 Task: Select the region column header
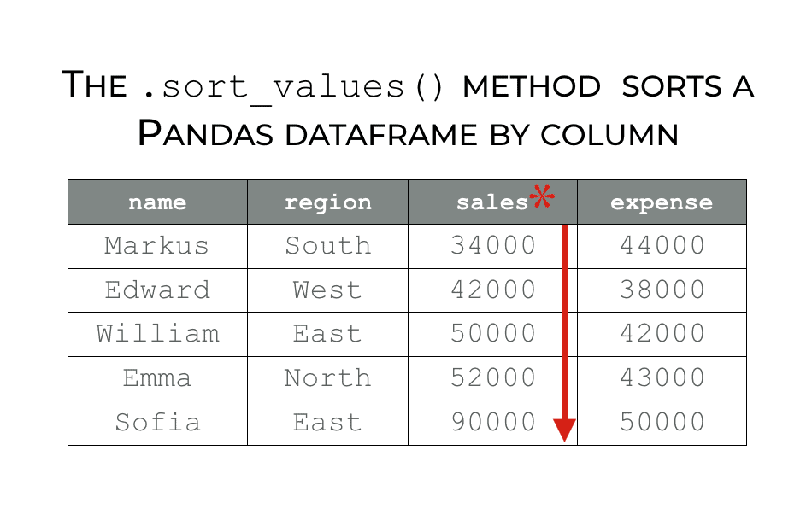pyautogui.click(x=328, y=202)
